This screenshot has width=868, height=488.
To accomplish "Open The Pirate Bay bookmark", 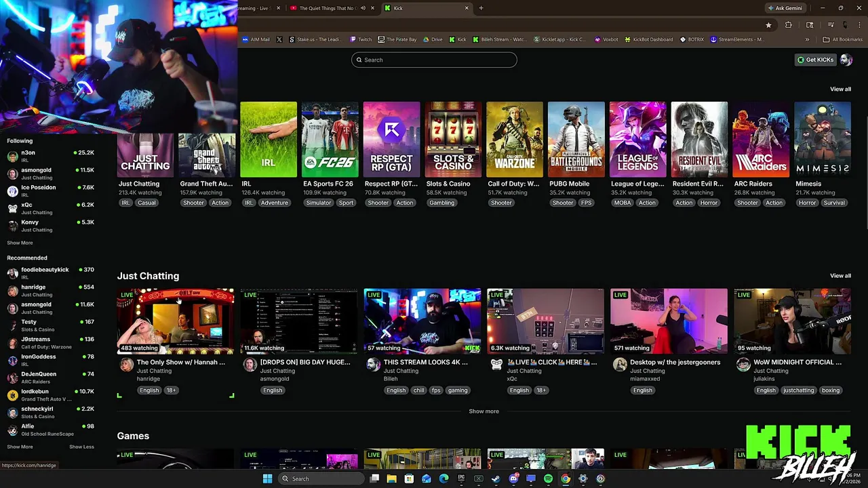I will click(397, 39).
